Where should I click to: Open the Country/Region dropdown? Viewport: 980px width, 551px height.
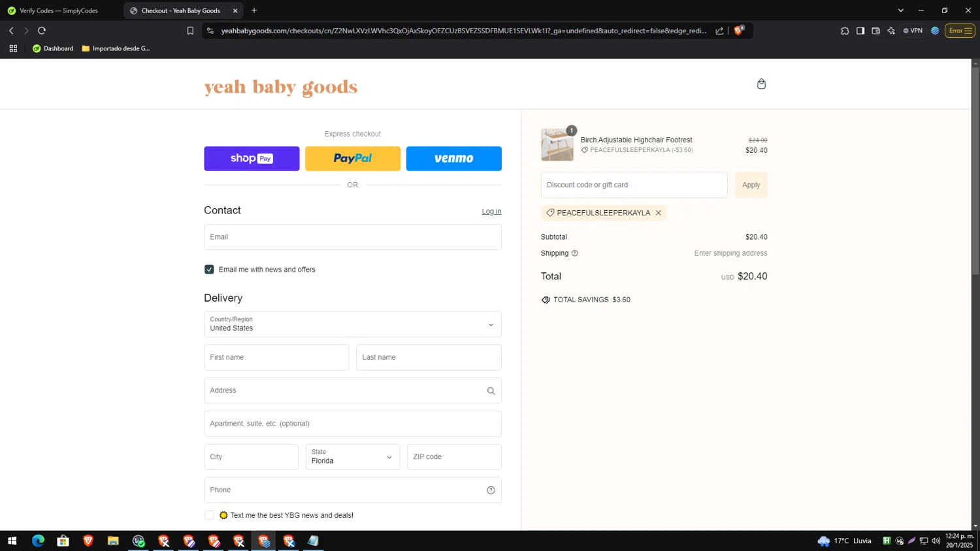coord(353,324)
